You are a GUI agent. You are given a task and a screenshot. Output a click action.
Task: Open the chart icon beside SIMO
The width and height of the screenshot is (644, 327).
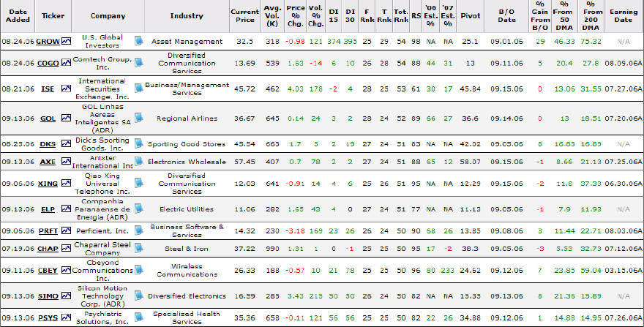[x=66, y=296]
